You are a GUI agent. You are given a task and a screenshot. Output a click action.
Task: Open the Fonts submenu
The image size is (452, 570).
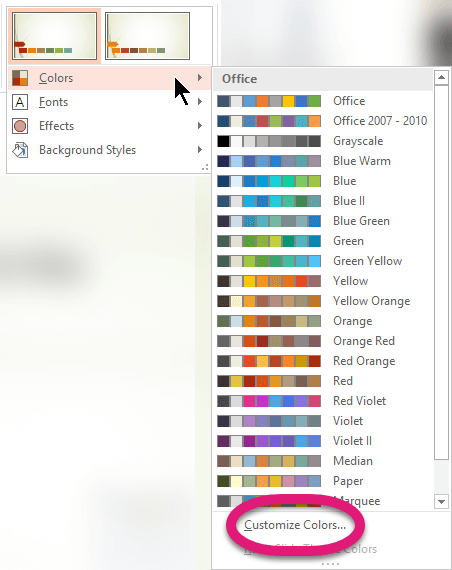click(x=109, y=102)
